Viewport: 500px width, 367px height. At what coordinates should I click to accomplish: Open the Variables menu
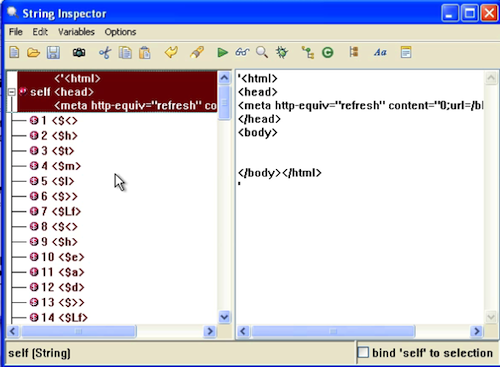tap(76, 32)
